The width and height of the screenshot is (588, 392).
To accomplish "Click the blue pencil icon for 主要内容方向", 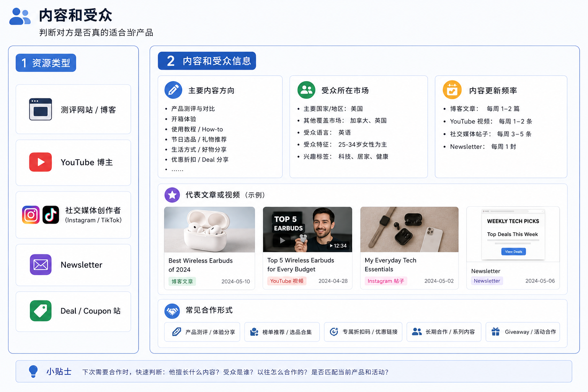I will coord(173,90).
